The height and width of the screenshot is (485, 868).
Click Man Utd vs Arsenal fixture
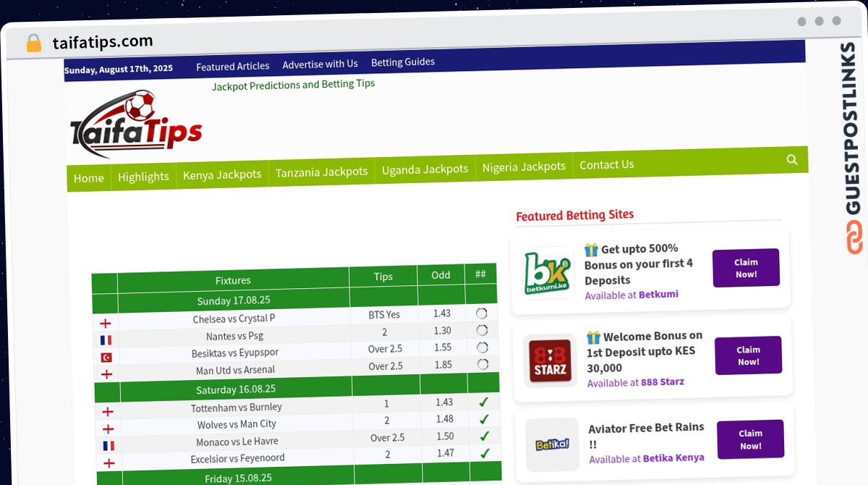(x=236, y=370)
